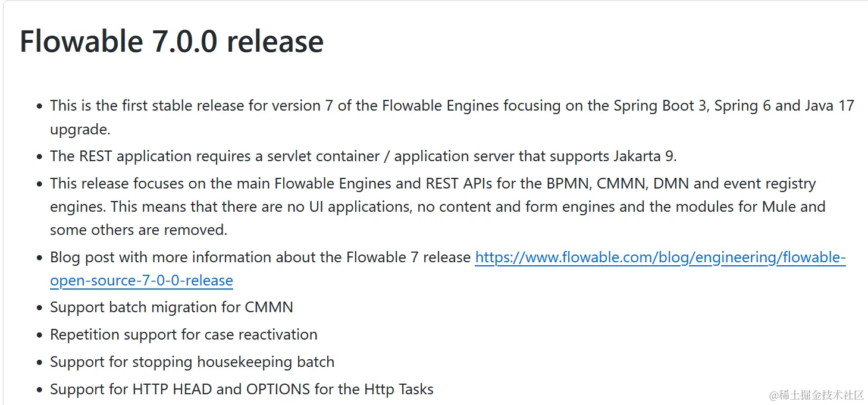
Task: Click the bullet dot before 'Support batch migration'
Action: point(39,309)
